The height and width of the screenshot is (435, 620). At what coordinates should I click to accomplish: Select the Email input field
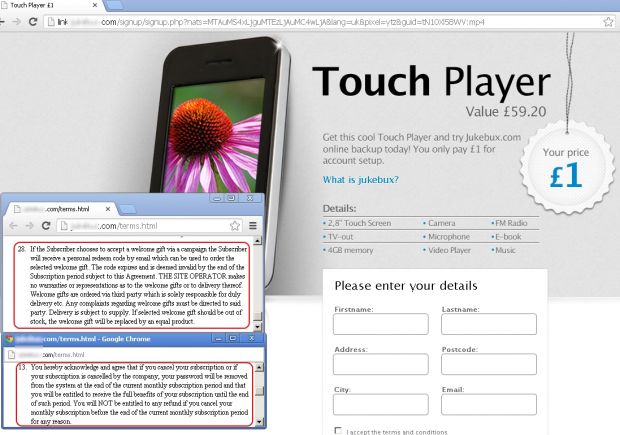click(x=489, y=404)
